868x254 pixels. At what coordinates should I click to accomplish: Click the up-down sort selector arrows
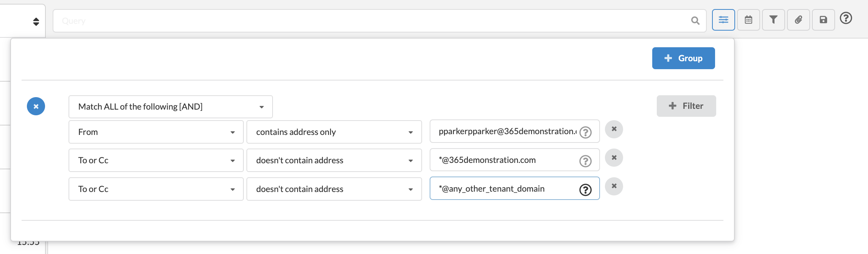click(x=36, y=22)
